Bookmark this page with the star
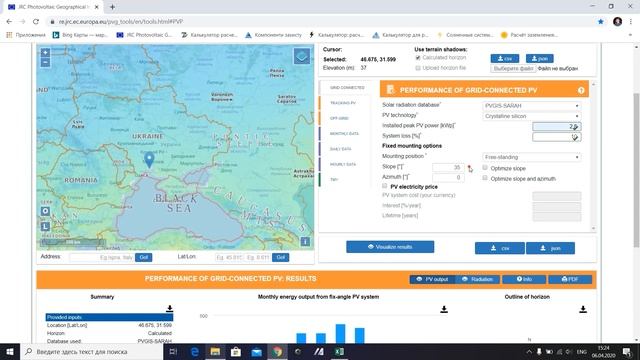The height and width of the screenshot is (360, 640). pyautogui.click(x=600, y=22)
